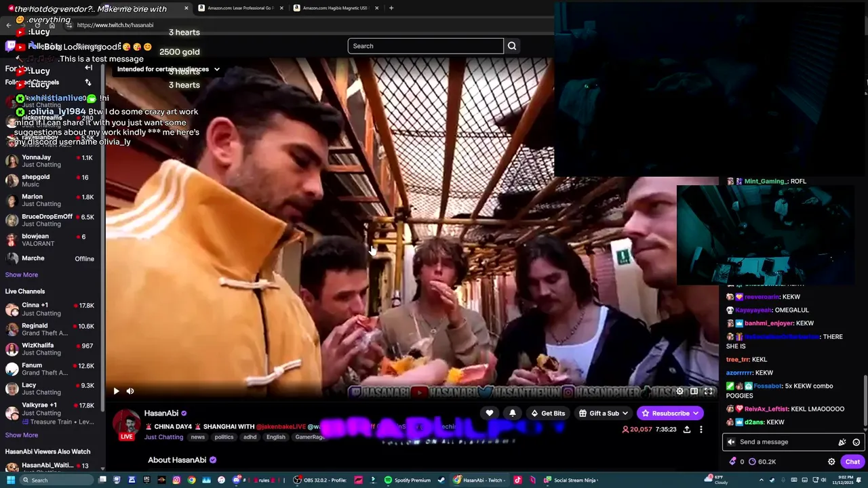Open Social Stream Ninja from taskbar
This screenshot has height=488, width=868.
pyautogui.click(x=570, y=480)
